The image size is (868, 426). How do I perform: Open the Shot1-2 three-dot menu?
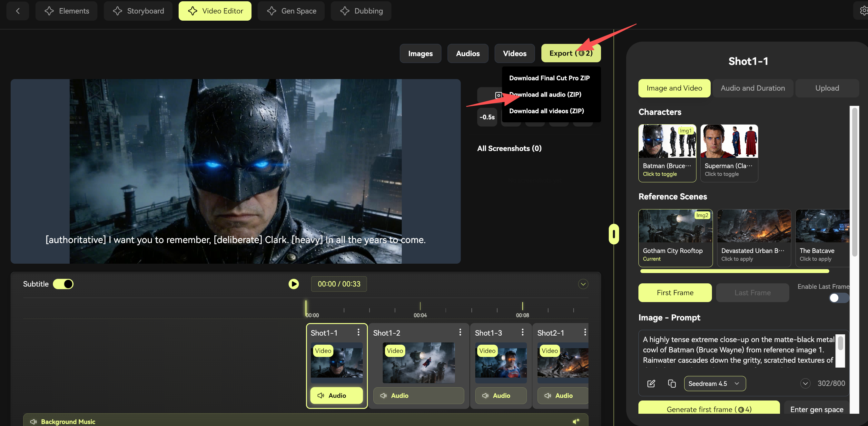click(460, 332)
